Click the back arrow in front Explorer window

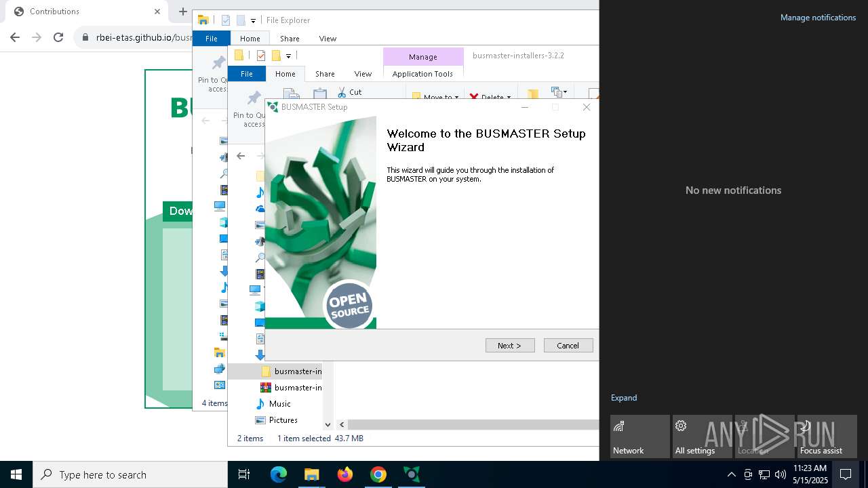[241, 156]
